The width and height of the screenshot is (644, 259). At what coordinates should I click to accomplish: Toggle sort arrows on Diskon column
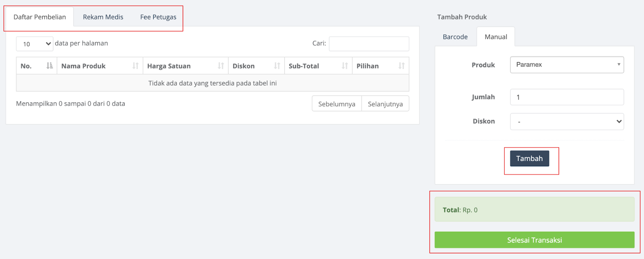click(277, 66)
